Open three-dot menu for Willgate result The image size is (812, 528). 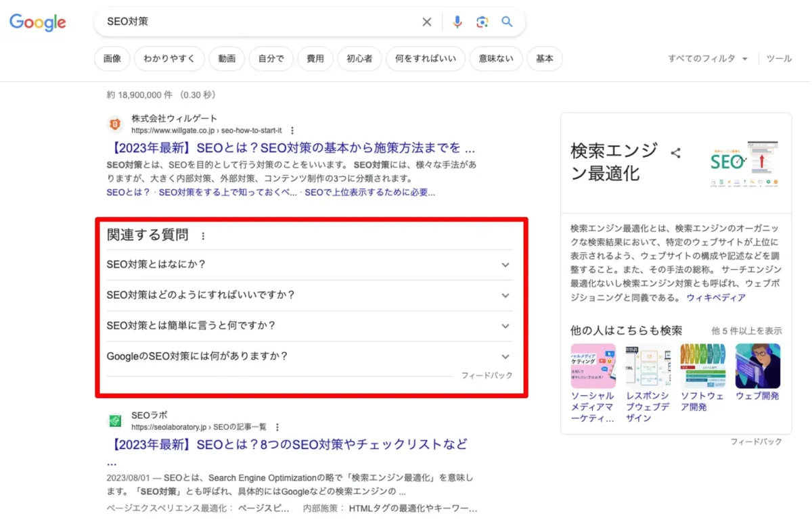(x=292, y=130)
